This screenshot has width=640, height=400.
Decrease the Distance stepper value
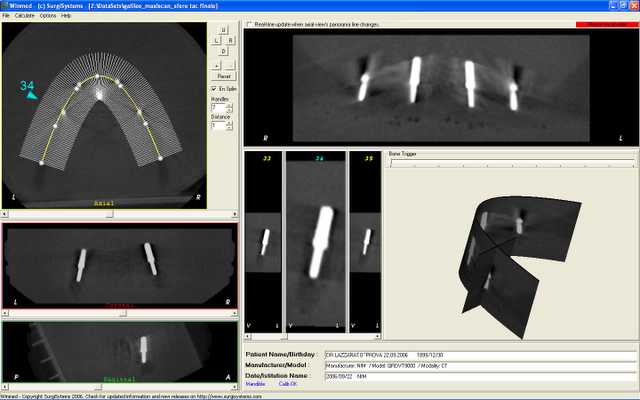pos(229,128)
